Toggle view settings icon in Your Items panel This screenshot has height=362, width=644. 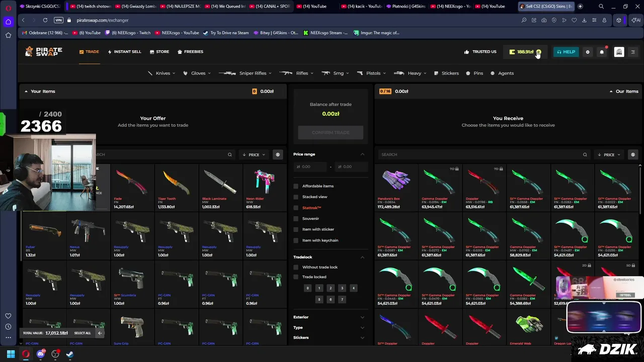[x=278, y=155]
